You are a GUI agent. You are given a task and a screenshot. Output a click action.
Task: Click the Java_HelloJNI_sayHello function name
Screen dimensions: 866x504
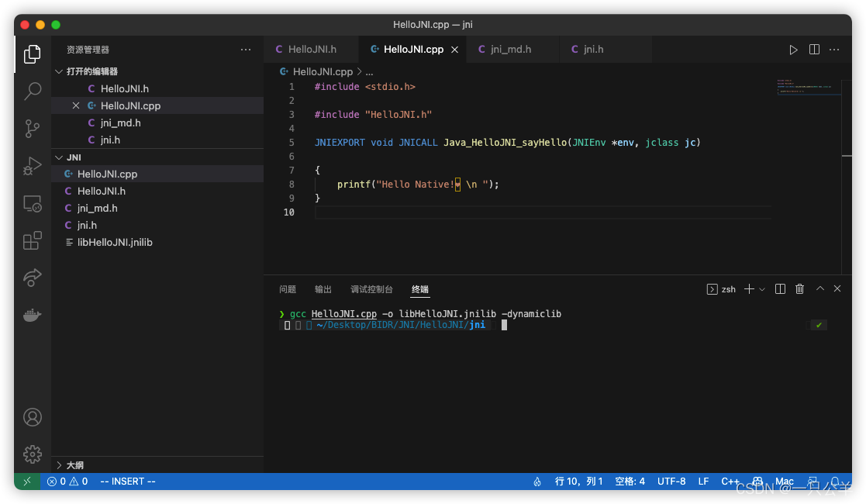tap(505, 143)
